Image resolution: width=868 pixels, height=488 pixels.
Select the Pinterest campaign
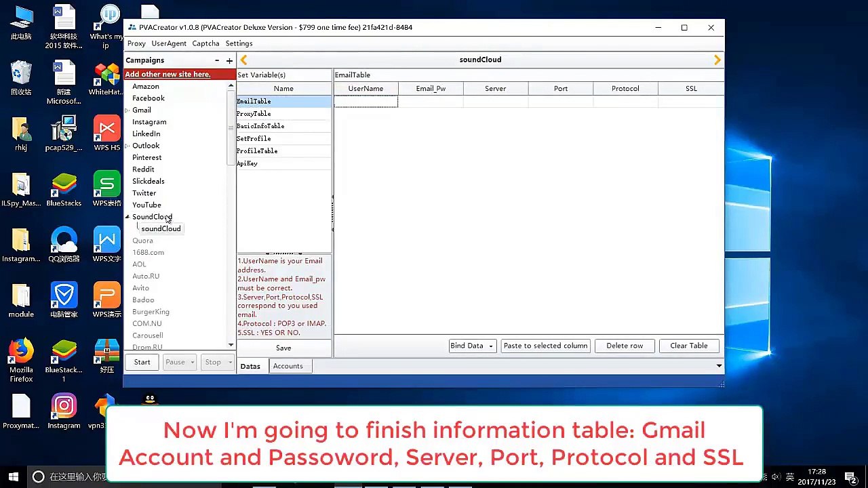146,157
